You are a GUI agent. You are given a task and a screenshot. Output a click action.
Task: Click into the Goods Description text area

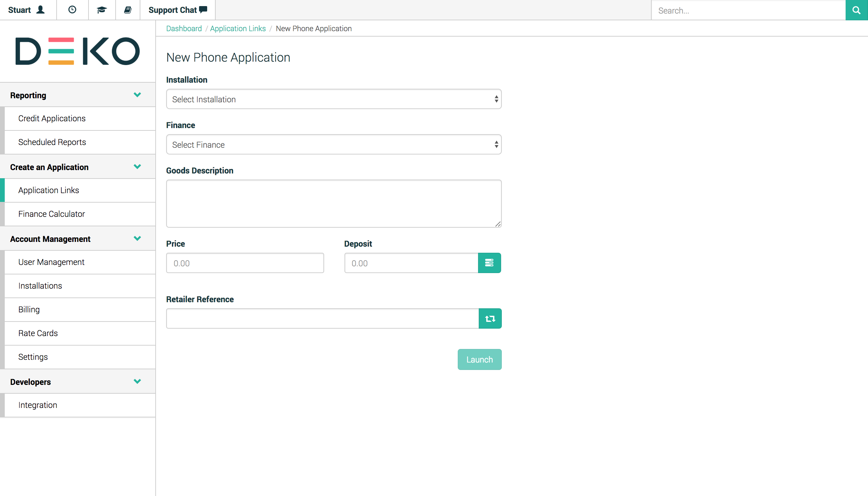click(333, 203)
